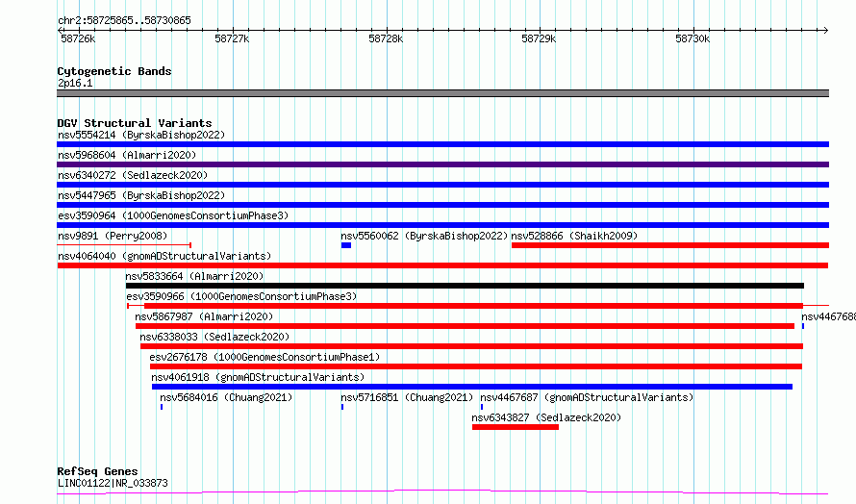Select the red nsv6343827 variant bar

(x=516, y=427)
